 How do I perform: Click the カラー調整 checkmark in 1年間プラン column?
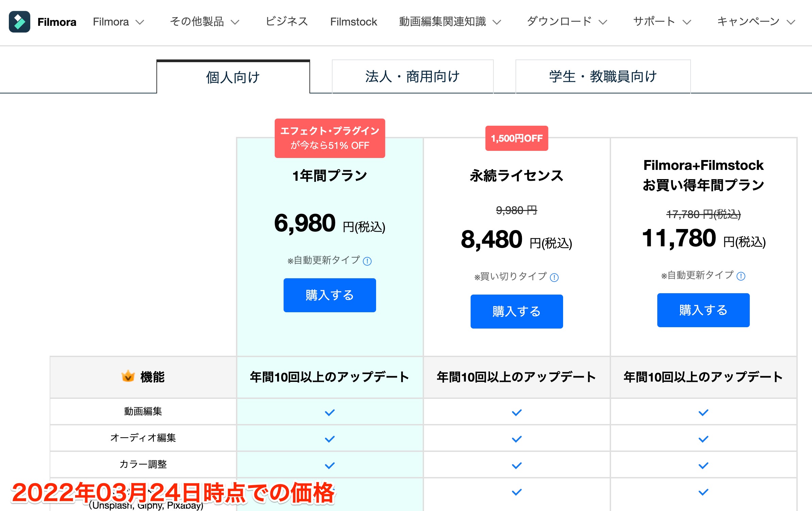[x=330, y=465]
